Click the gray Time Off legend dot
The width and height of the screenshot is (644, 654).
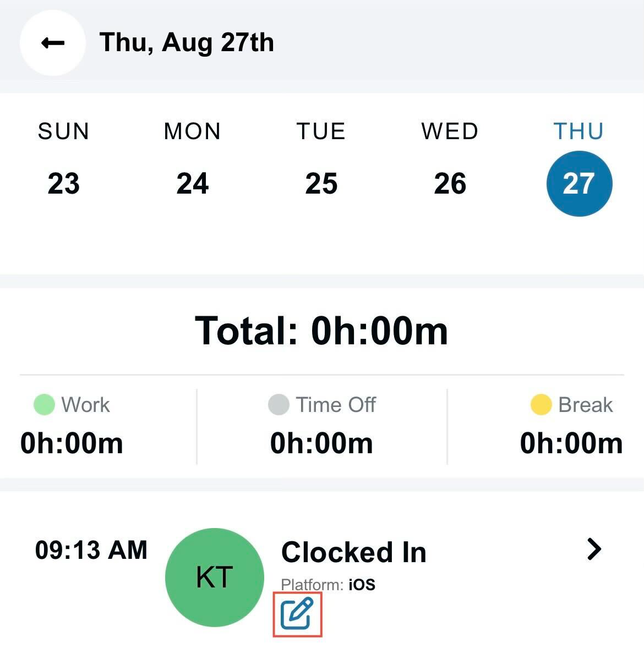click(x=279, y=405)
